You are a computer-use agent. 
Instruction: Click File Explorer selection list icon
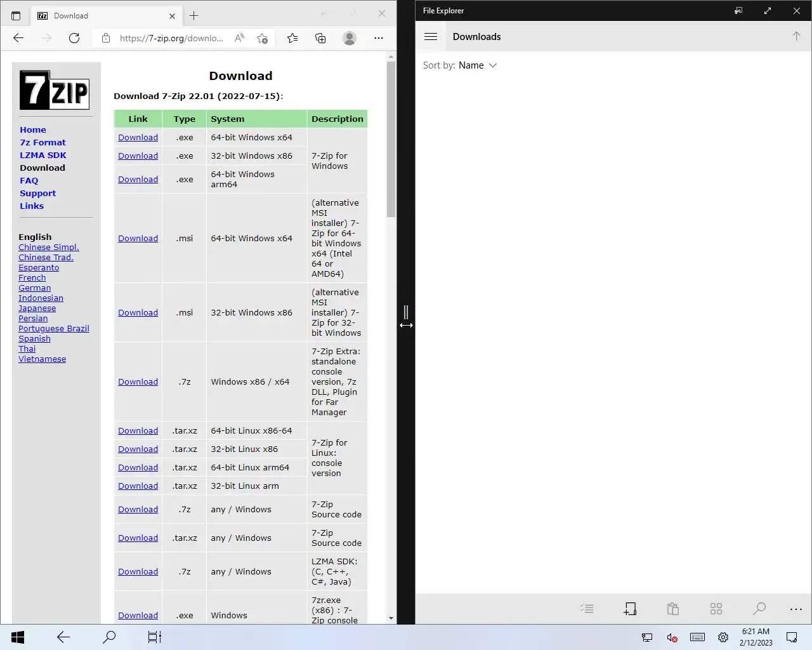click(587, 609)
